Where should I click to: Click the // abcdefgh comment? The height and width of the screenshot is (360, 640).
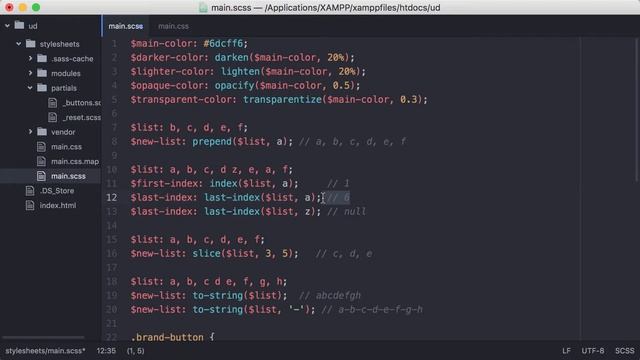point(330,296)
